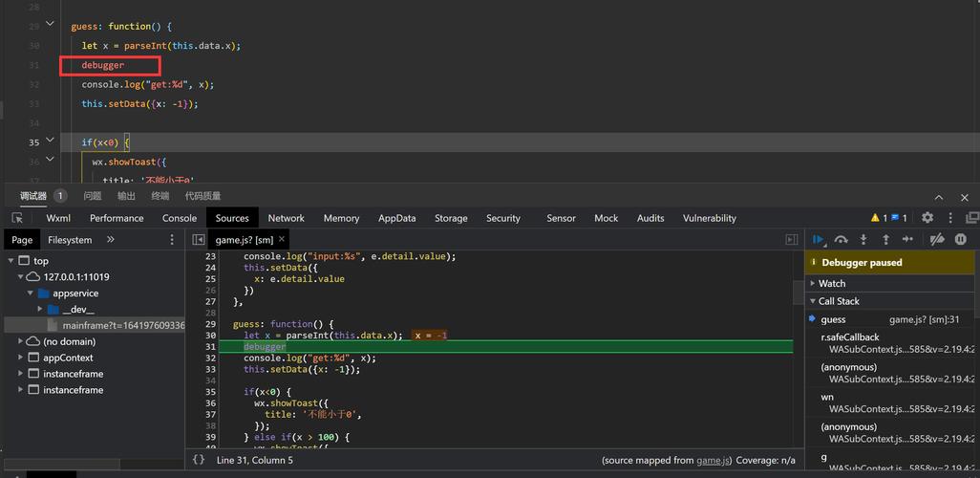This screenshot has width=980, height=478.
Task: Open DevTools three-dot customize menu
Action: click(950, 218)
